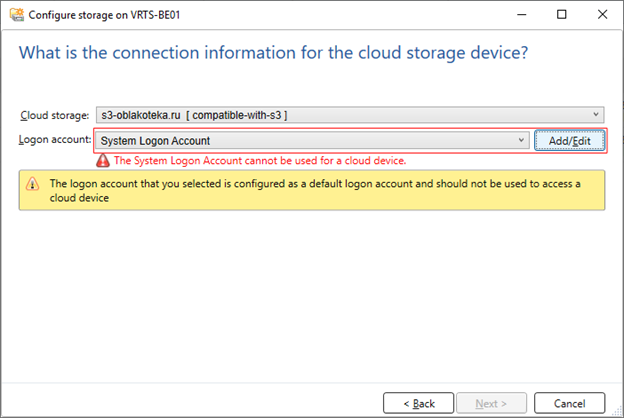624x418 pixels.
Task: Click the Logon account label
Action: [x=55, y=140]
